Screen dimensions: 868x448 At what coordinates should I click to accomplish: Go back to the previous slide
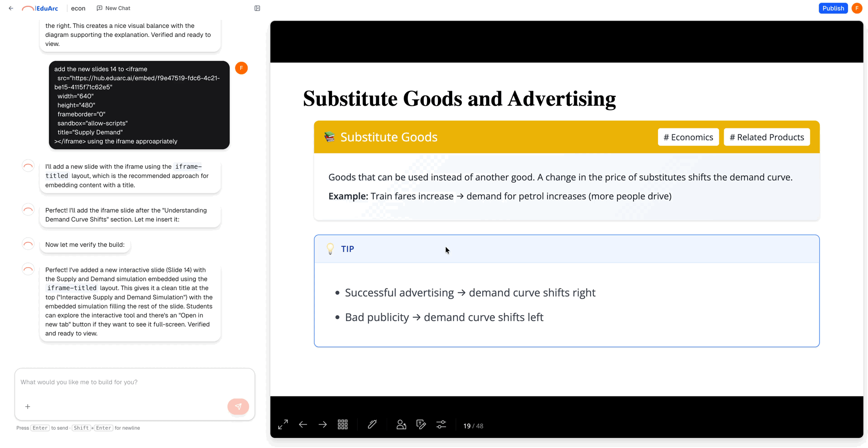click(x=303, y=425)
